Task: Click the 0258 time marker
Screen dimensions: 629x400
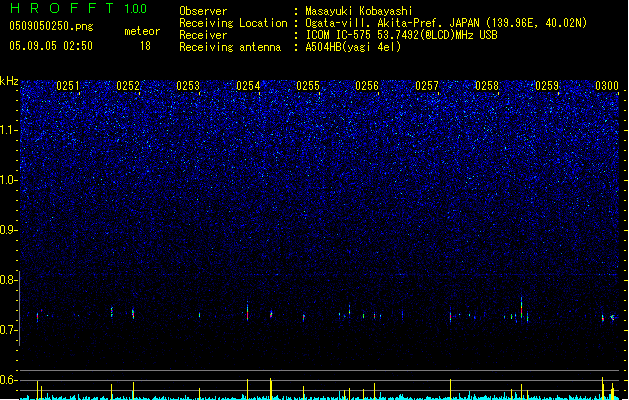Action: [487, 86]
